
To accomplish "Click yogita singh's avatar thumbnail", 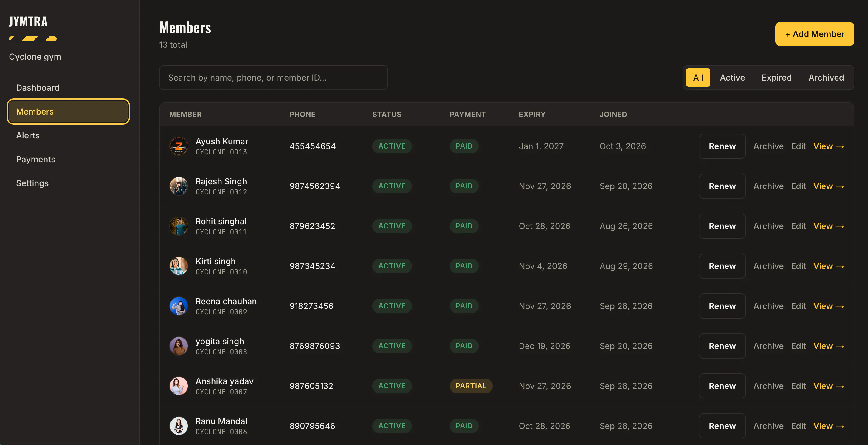I will pyautogui.click(x=179, y=346).
